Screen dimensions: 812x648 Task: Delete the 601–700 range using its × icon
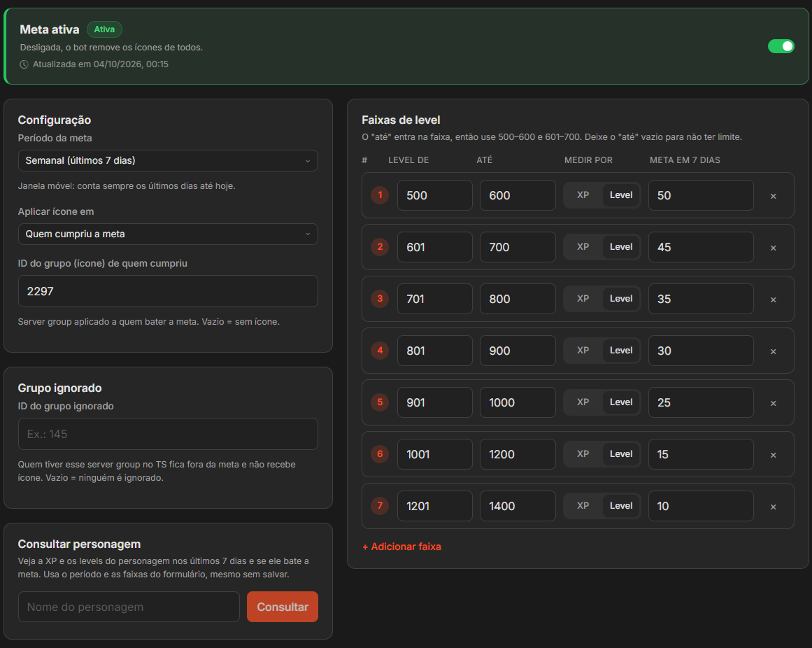click(773, 248)
